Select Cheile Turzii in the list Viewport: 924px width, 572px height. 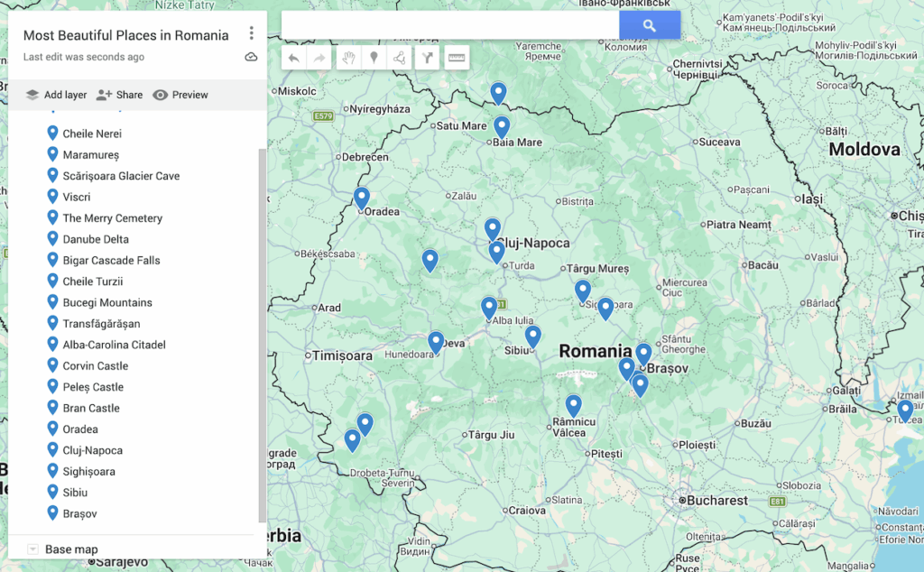pos(93,281)
